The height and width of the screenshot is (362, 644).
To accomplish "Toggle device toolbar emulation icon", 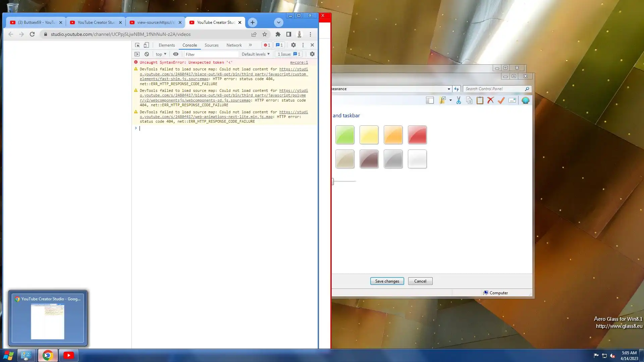I will coord(146,45).
